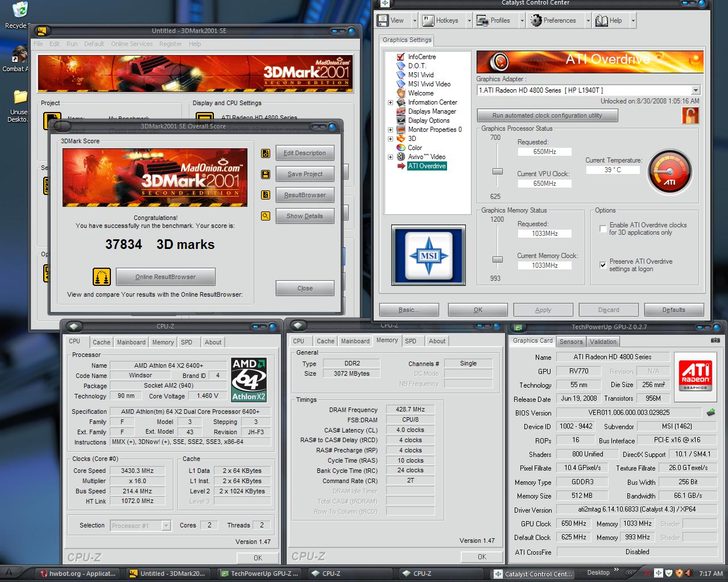
Task: Click the requested GPU clock 650MHz field
Action: pos(544,152)
